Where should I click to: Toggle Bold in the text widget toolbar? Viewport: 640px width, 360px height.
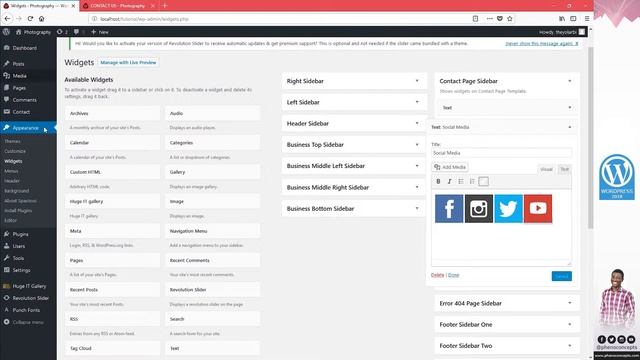[x=438, y=181]
